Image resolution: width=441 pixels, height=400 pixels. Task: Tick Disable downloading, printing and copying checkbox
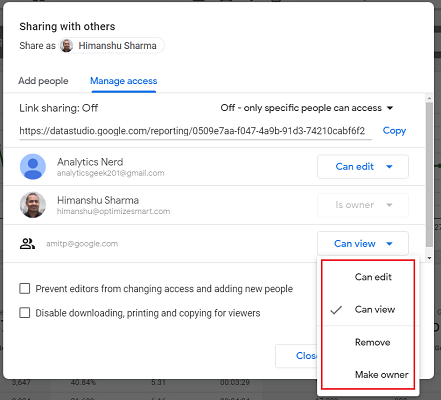point(25,313)
